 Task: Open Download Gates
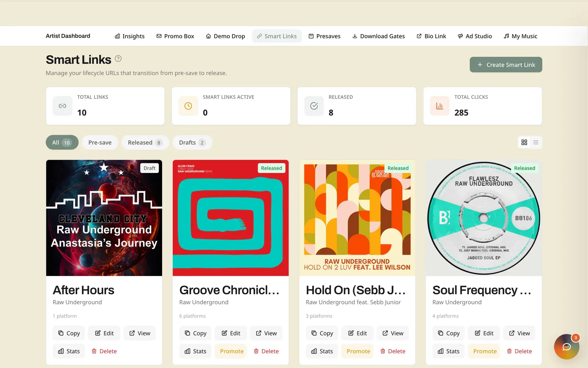[379, 36]
